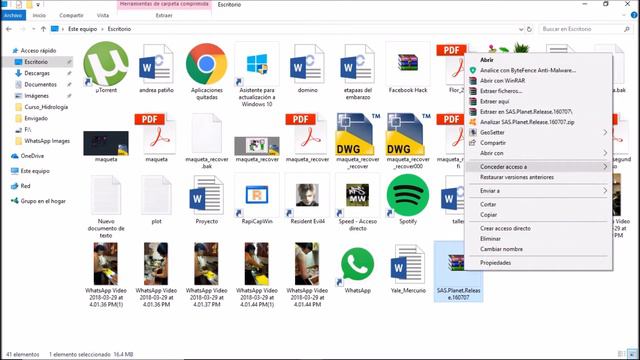Select the maqueta PDF file
Image resolution: width=640 pixels, height=360 pixels.
156,134
